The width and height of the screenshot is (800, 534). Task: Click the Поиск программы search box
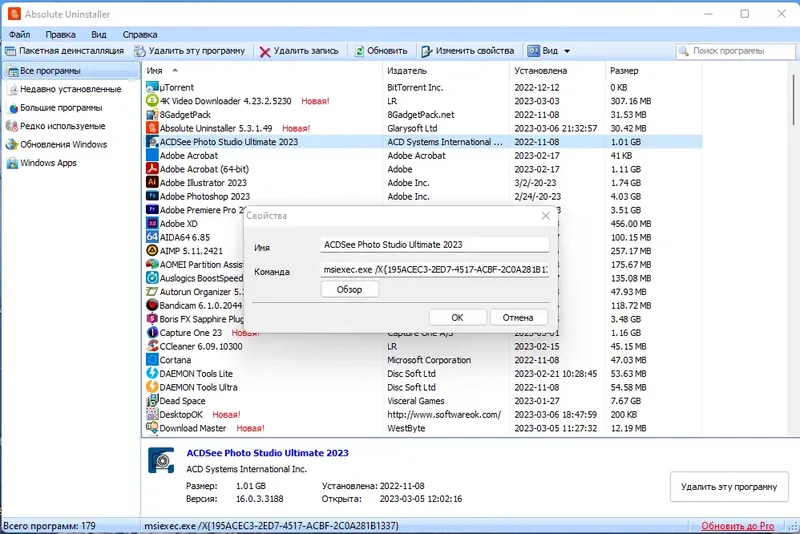coord(736,51)
